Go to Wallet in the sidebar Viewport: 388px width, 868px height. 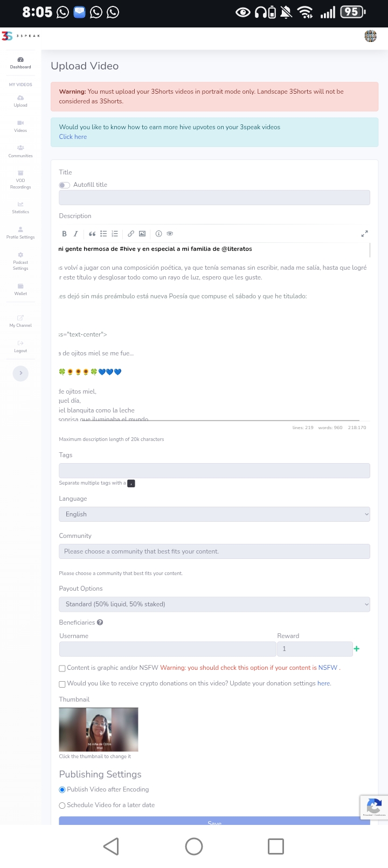[x=20, y=289]
